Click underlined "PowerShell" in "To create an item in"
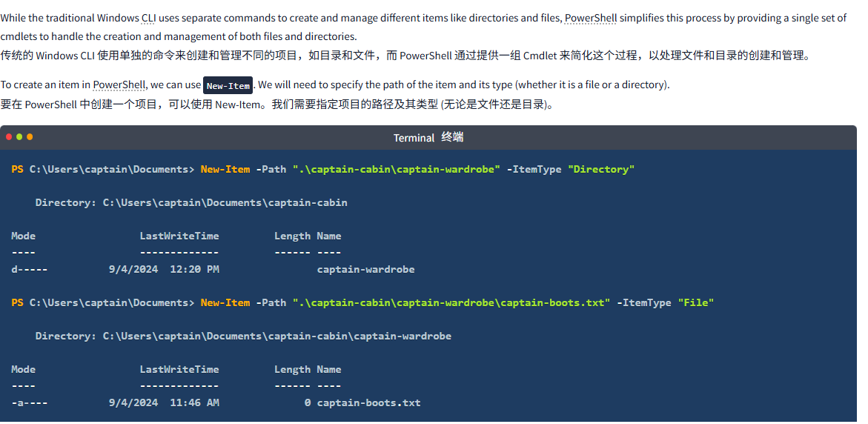Screen dimensions: 868x424 [119, 85]
